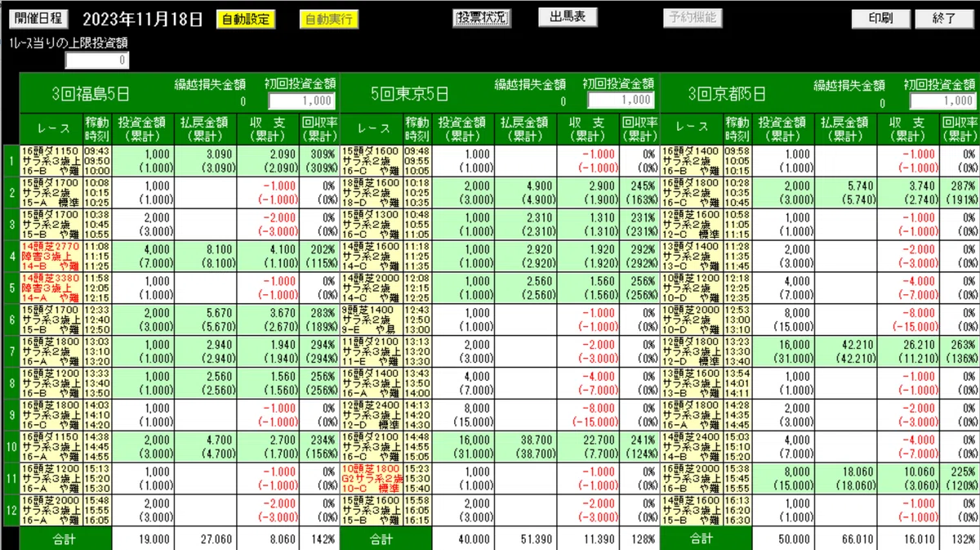
Task: Click Fukushima race 1 cell 16頭ダ1150 at 09:43
Action: pyautogui.click(x=51, y=159)
